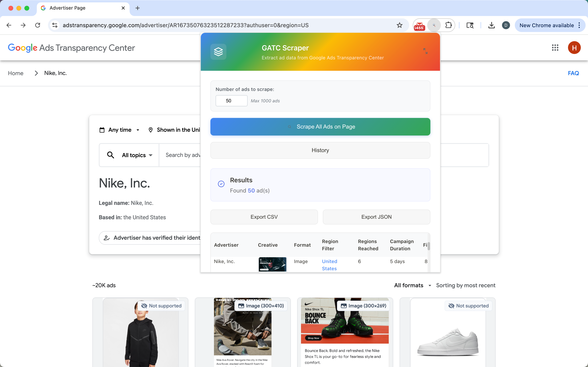The image size is (588, 367).
Task: Click the page reload icon
Action: pos(37,25)
